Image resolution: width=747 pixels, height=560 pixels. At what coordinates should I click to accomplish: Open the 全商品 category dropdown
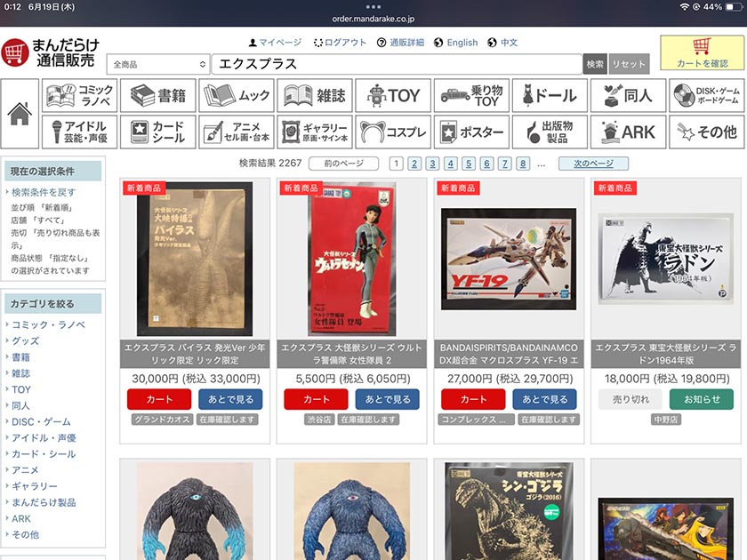pos(158,64)
